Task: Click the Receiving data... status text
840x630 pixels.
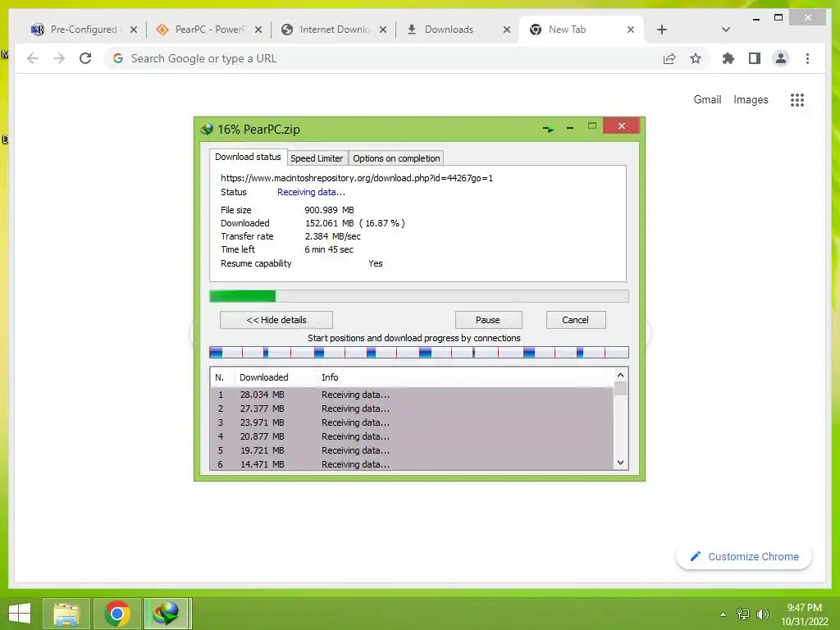Action: click(x=311, y=192)
